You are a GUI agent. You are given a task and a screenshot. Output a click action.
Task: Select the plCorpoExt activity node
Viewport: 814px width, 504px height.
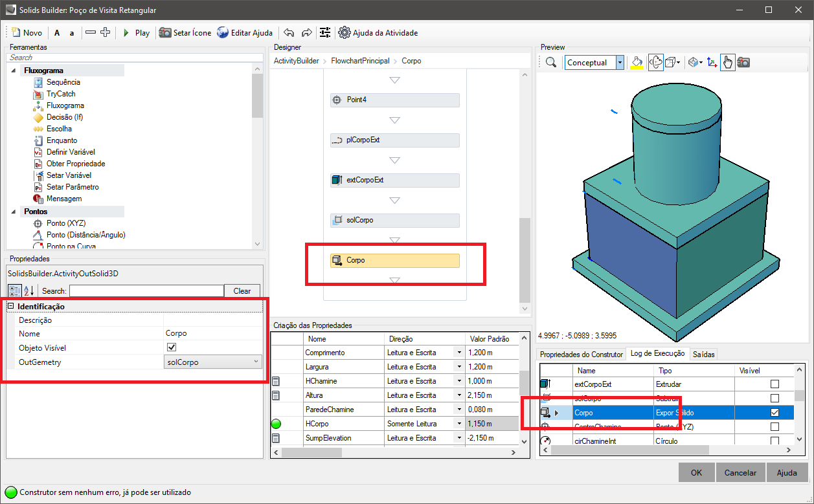(394, 140)
